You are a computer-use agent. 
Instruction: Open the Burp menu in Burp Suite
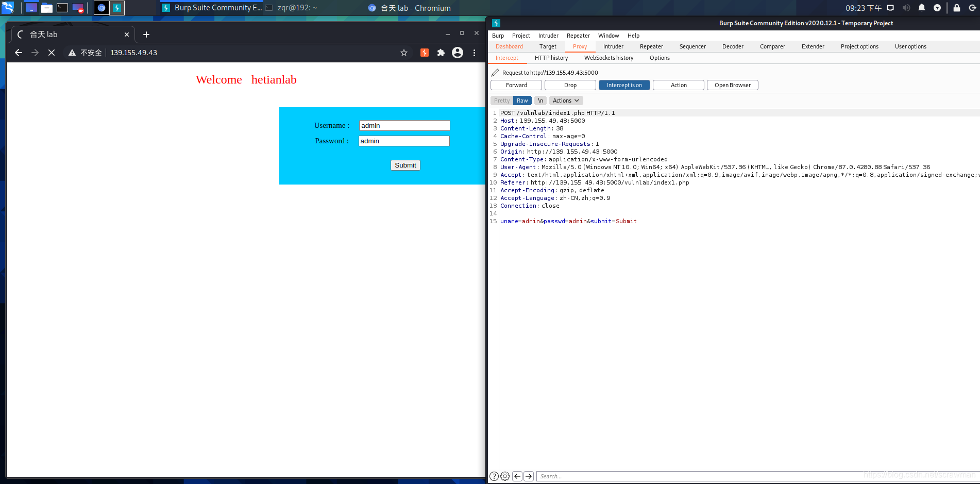point(498,36)
